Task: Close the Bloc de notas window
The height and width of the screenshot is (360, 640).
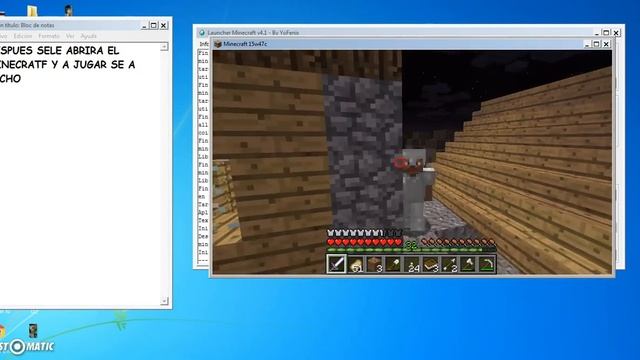Action: tap(163, 25)
